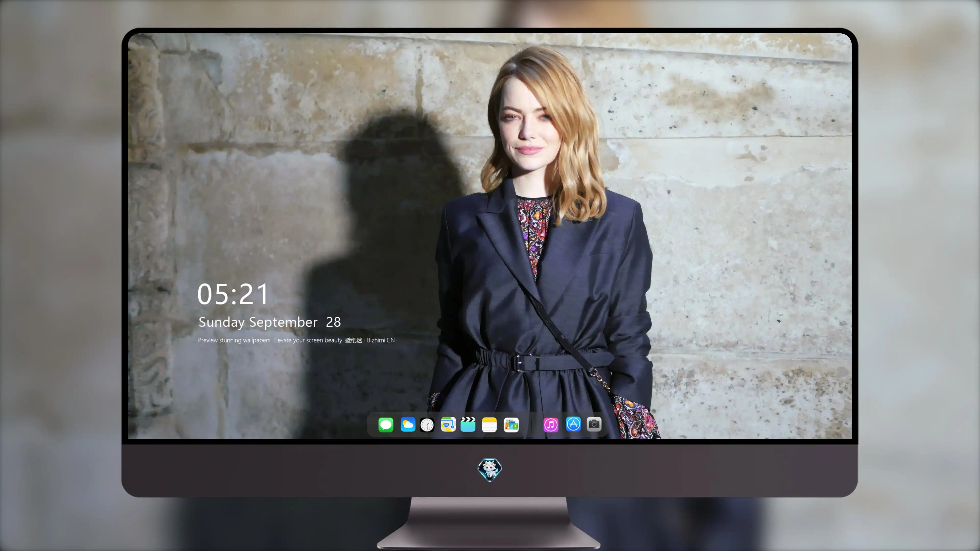Click the 05:21 clock display
Screen dimensions: 980x551
(x=233, y=294)
